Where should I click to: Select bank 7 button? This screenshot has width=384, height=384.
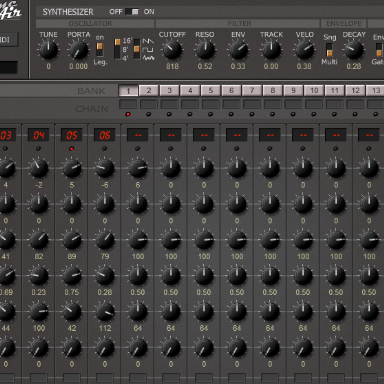point(252,91)
